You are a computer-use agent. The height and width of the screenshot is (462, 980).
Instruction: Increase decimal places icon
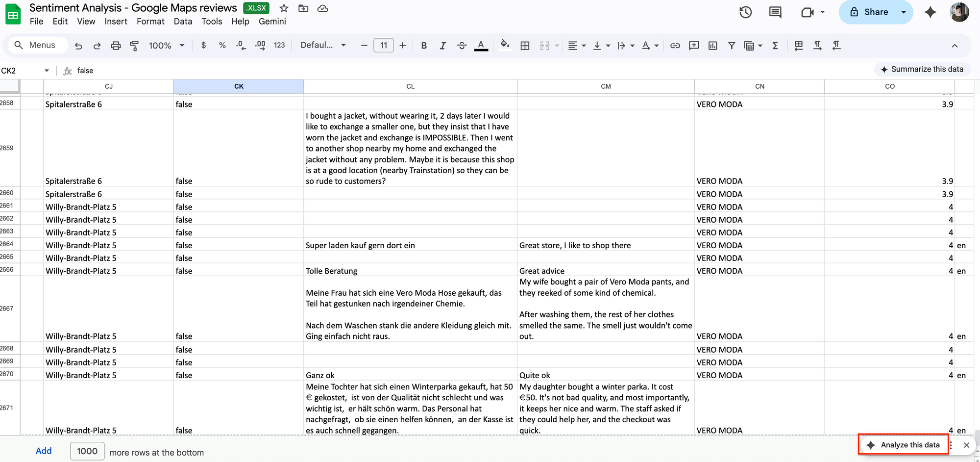tap(260, 45)
